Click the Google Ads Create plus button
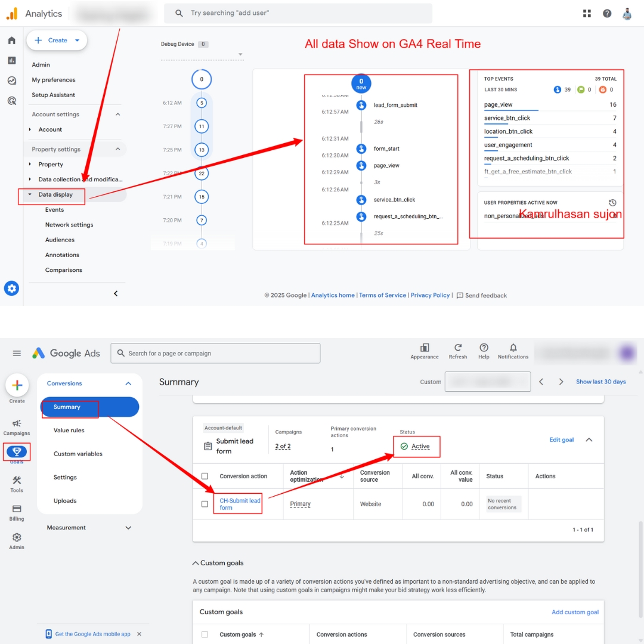The height and width of the screenshot is (644, 644). [x=17, y=385]
